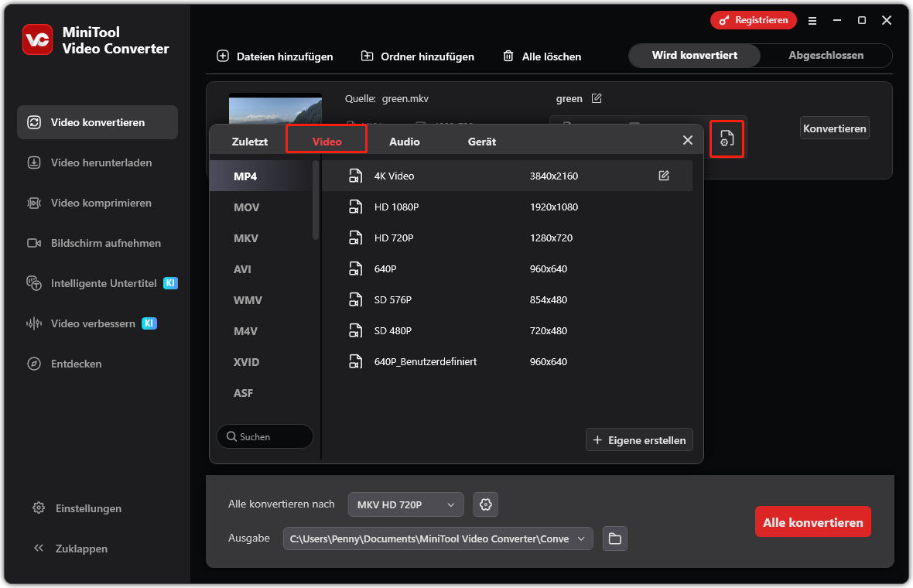Edit the 4K Video preset icon
913x588 pixels.
click(664, 175)
